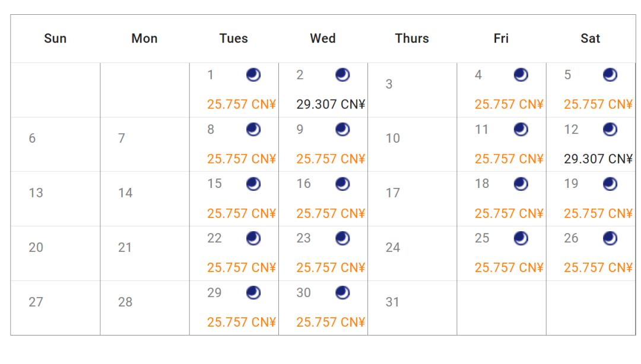The height and width of the screenshot is (364, 641).
Task: Click date 31 on the calendar
Action: [x=392, y=302]
